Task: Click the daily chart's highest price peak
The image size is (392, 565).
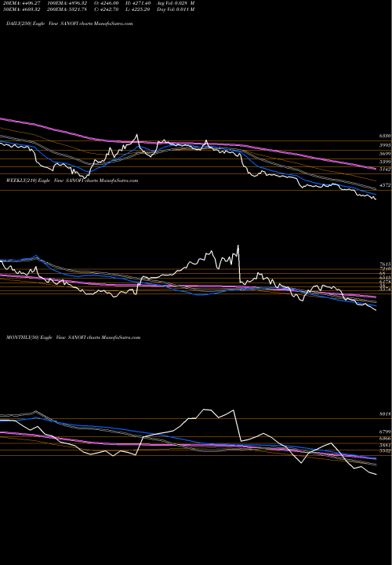Action: (x=136, y=135)
